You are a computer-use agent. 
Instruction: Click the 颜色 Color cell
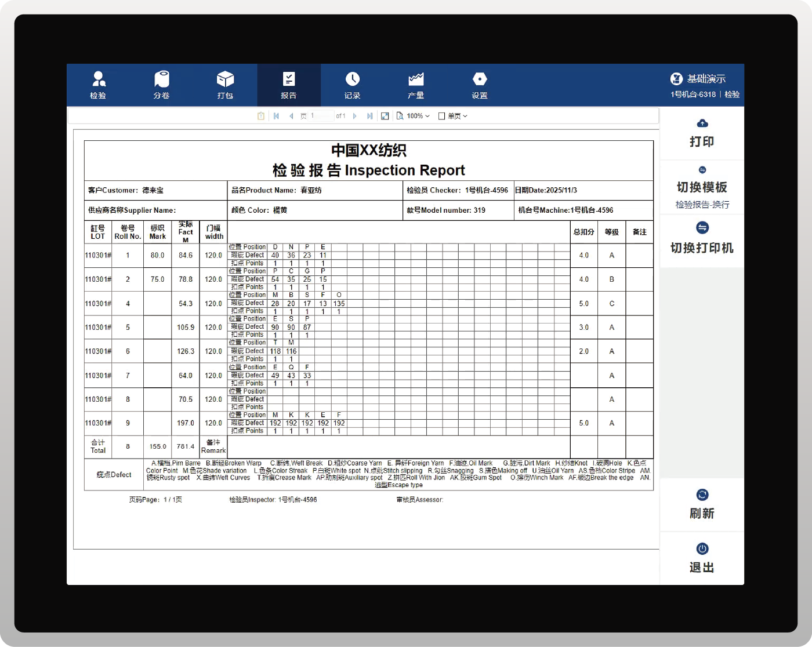point(315,210)
